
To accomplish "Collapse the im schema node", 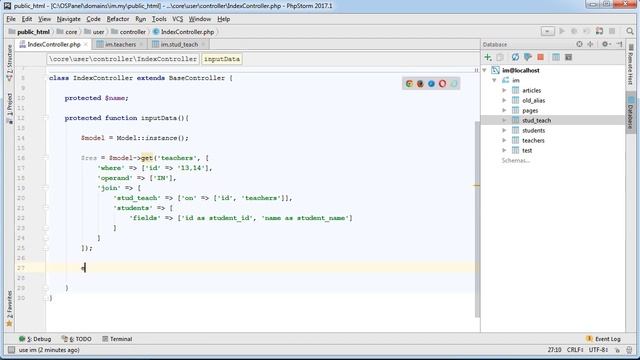I will [x=494, y=80].
